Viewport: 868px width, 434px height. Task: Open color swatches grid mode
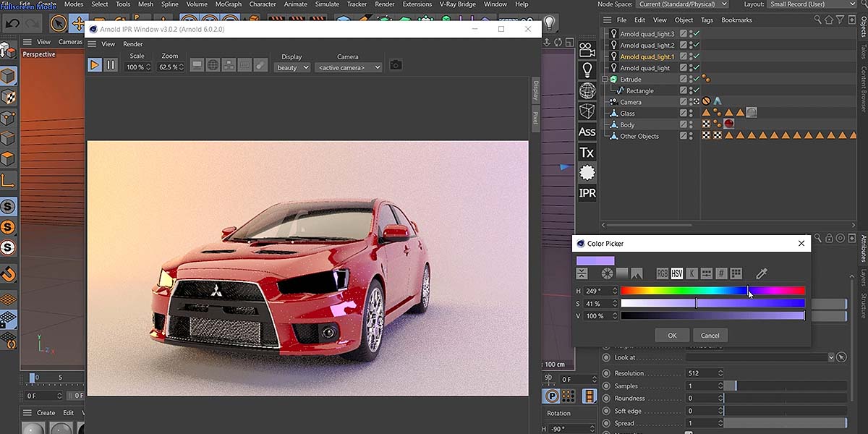pos(736,273)
